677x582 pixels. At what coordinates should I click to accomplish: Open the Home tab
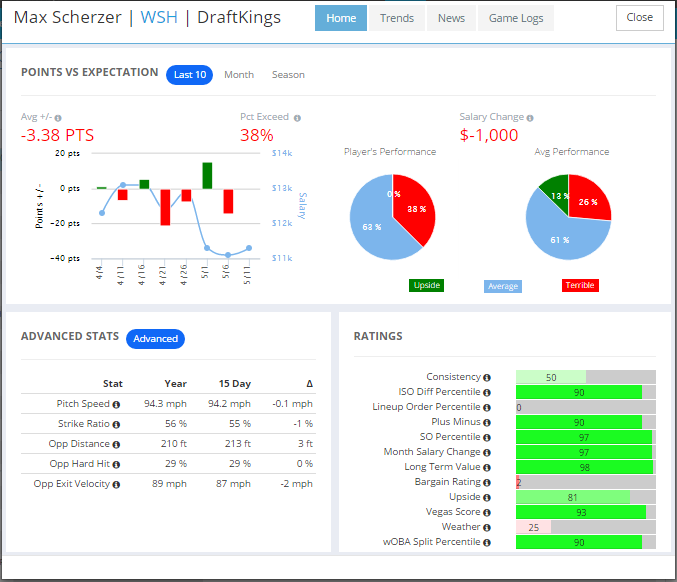click(x=341, y=18)
